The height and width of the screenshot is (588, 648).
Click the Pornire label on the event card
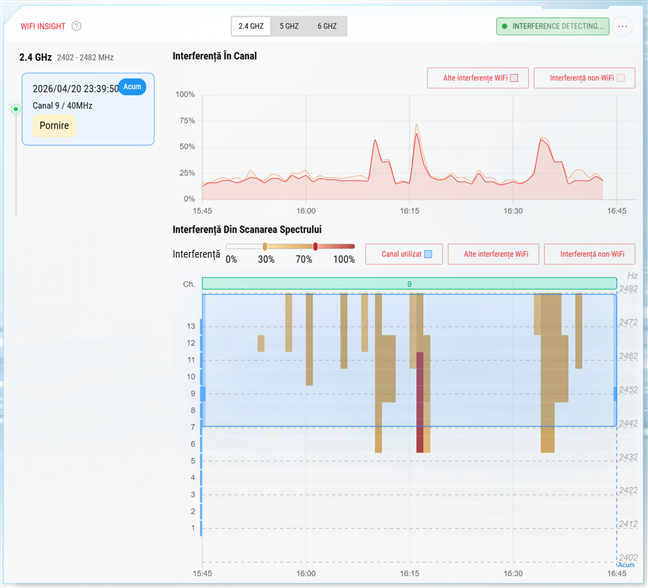pos(53,125)
